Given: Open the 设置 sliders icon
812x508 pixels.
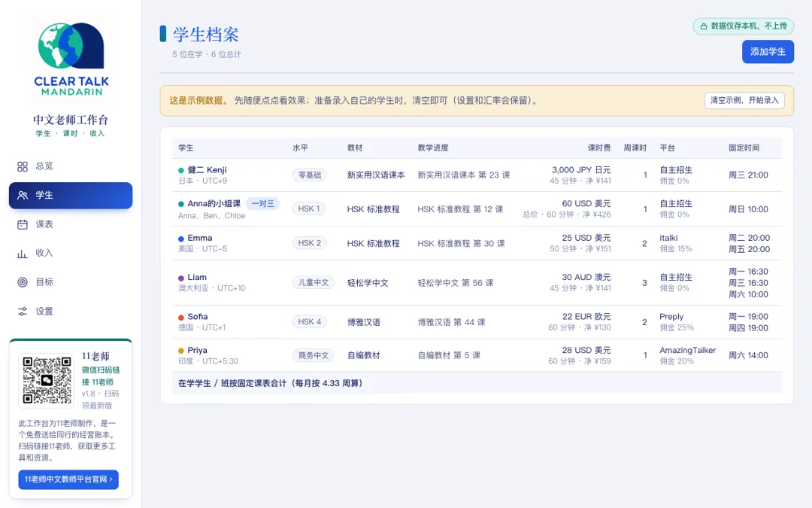Looking at the screenshot, I should pos(23,312).
